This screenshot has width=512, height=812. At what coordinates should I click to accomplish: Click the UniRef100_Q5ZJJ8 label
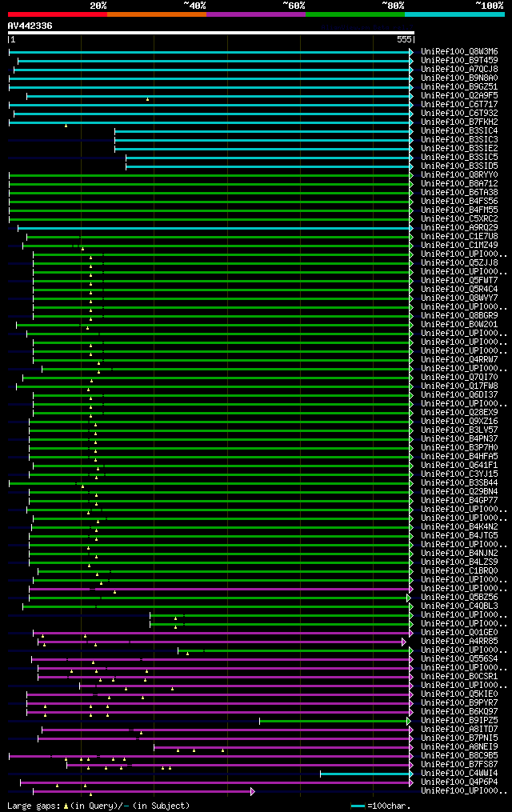point(460,263)
